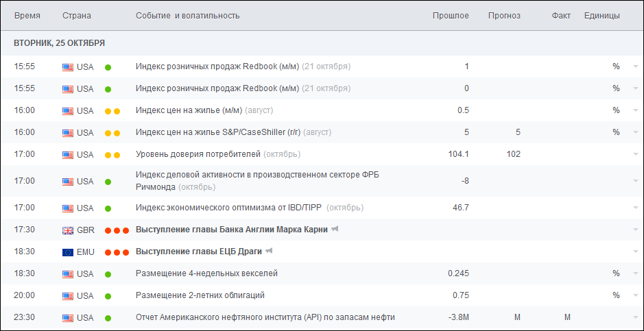Viewport: 644px width, 331px height.
Task: Click the EU flag next to EMU
Action: click(x=67, y=252)
